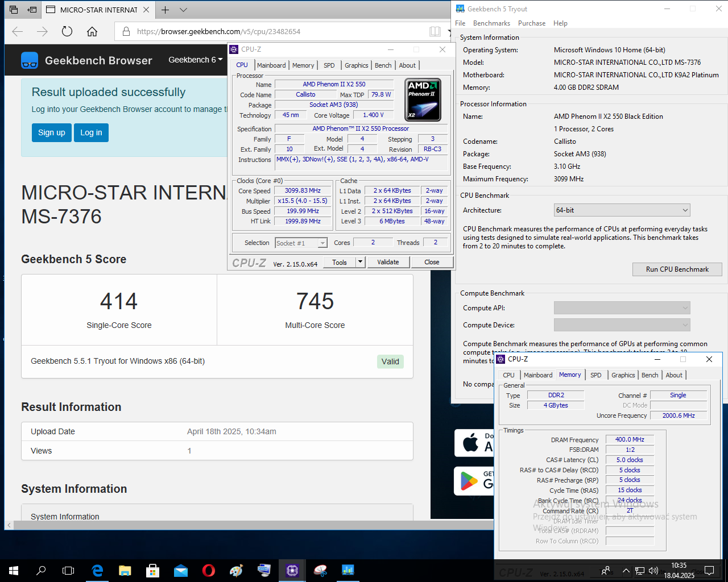Screen dimensions: 728x582
Task: Click the lock icon in address bar
Action: tap(126, 32)
